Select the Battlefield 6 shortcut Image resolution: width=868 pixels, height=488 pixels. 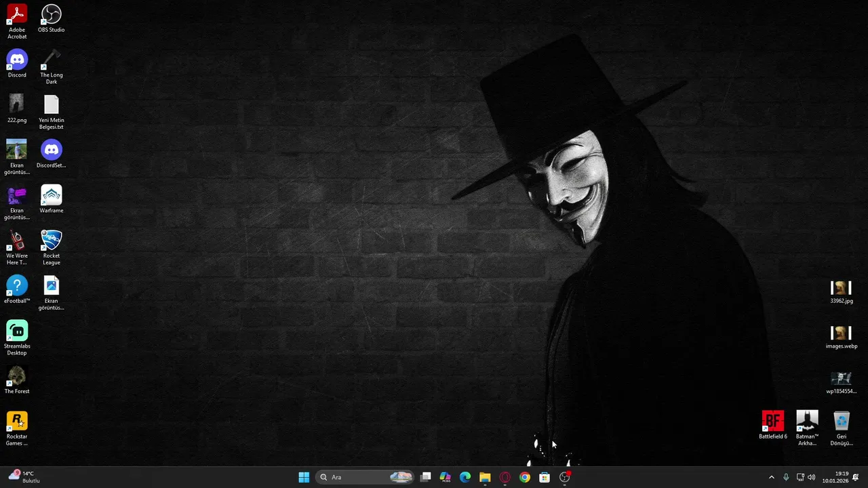[773, 425]
